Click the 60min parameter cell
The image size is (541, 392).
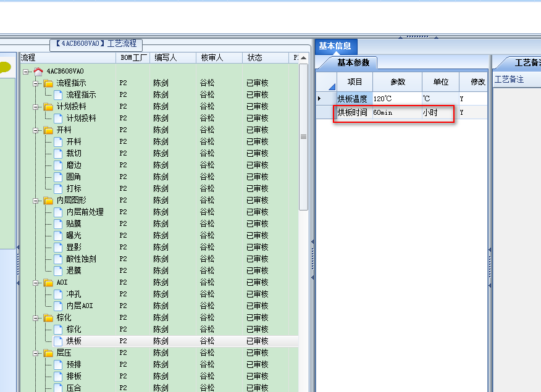click(x=397, y=112)
